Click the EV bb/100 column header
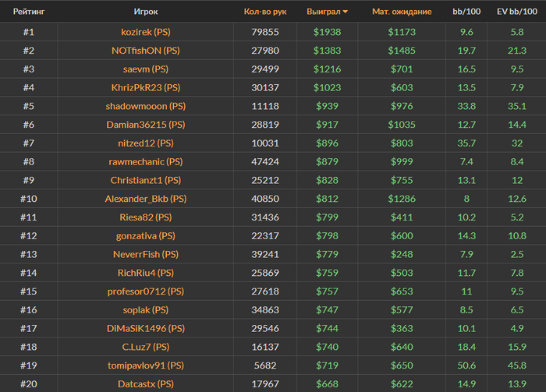546x392 pixels. pos(516,12)
